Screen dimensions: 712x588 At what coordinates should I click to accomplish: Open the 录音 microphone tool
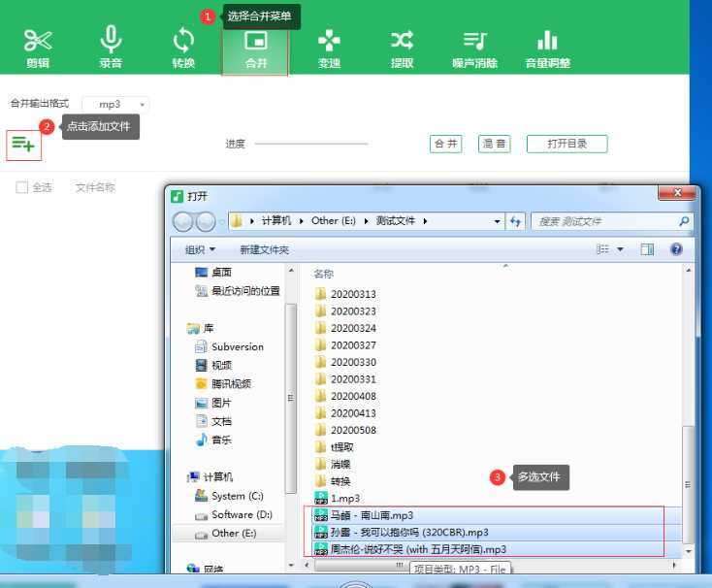tap(111, 47)
